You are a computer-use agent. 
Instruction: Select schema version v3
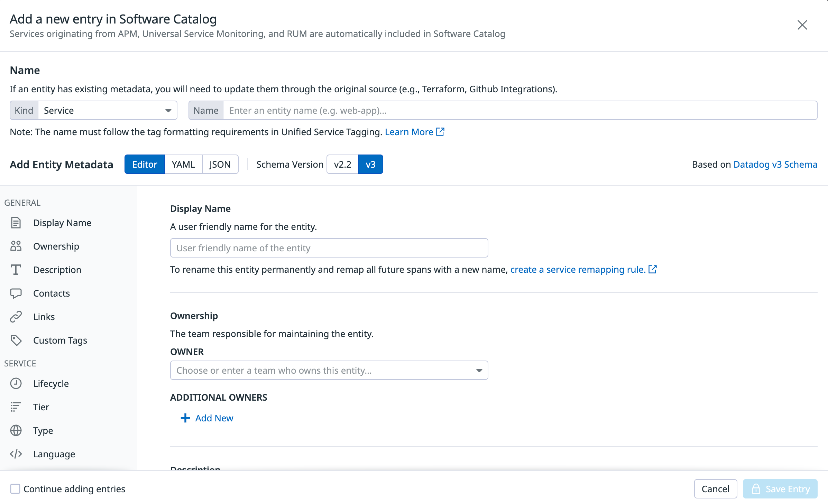370,164
